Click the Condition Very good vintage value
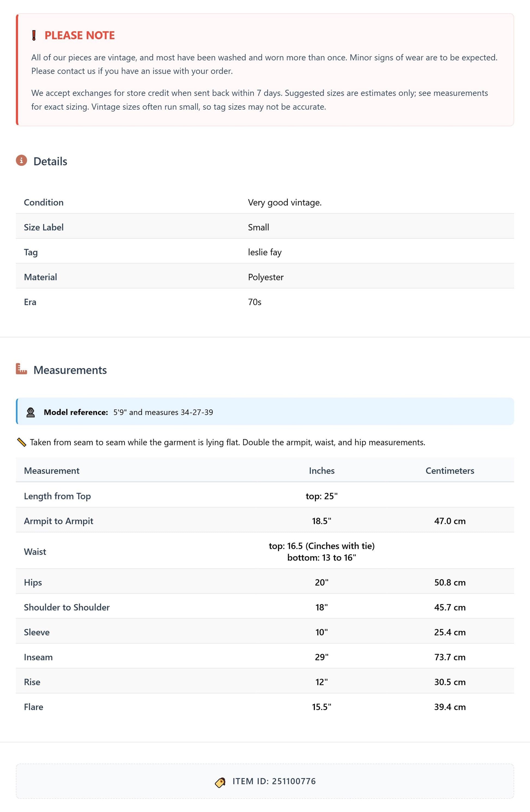530x812 pixels. coord(285,203)
